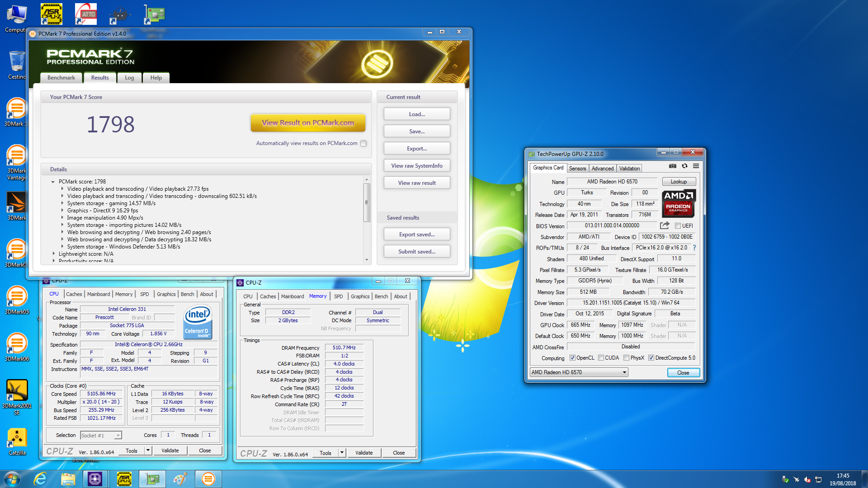Image resolution: width=868 pixels, height=488 pixels.
Task: Open 3DMark06 desktop shortcut
Action: (x=17, y=347)
